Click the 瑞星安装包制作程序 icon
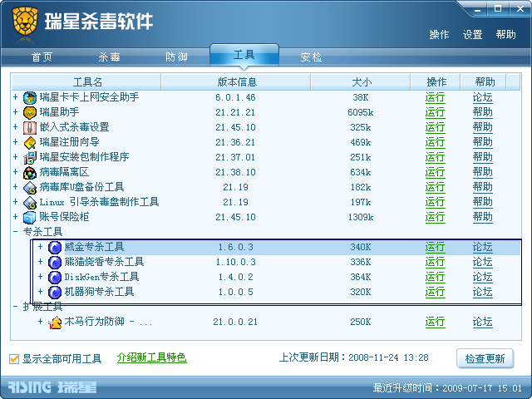This screenshot has width=532, height=399. click(x=30, y=157)
